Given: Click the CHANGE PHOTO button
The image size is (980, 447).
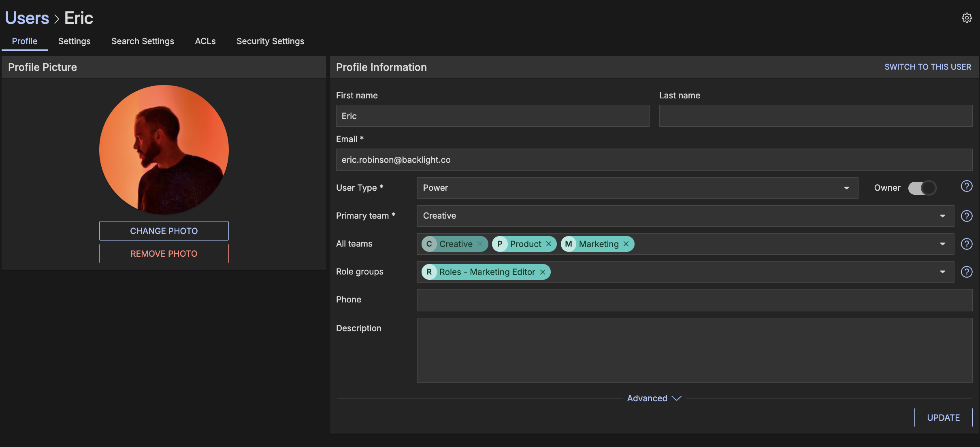Looking at the screenshot, I should coord(164,231).
